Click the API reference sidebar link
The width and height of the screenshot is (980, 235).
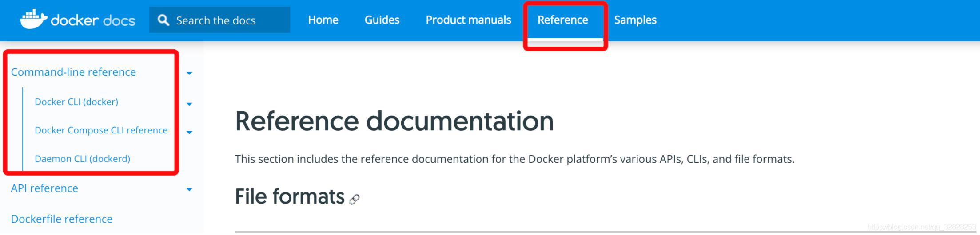(x=44, y=188)
